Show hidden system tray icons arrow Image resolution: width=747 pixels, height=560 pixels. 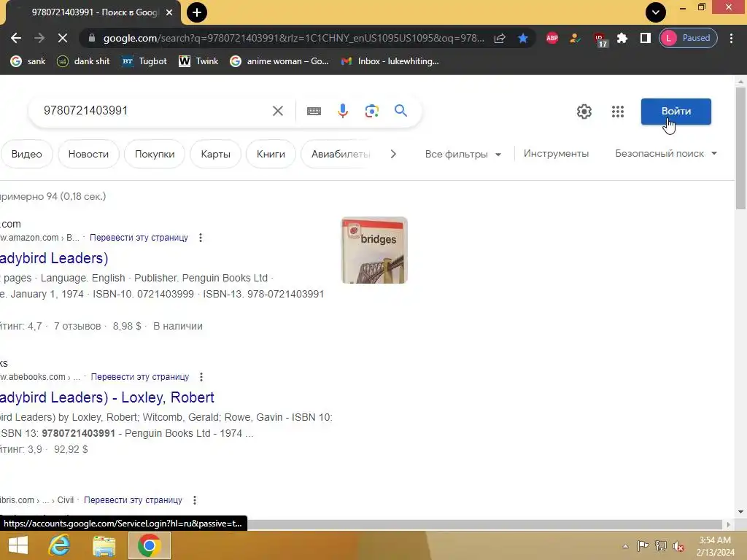[625, 546]
